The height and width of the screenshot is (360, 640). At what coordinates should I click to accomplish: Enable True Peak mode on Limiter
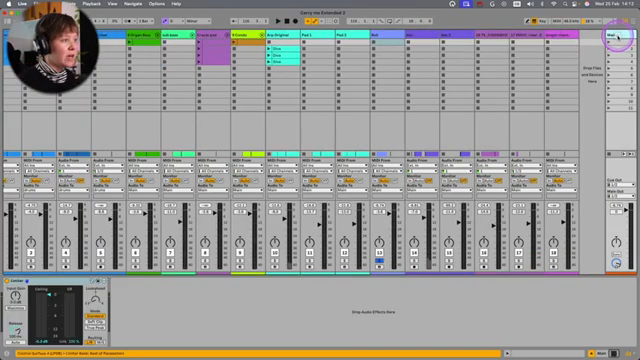(95, 327)
